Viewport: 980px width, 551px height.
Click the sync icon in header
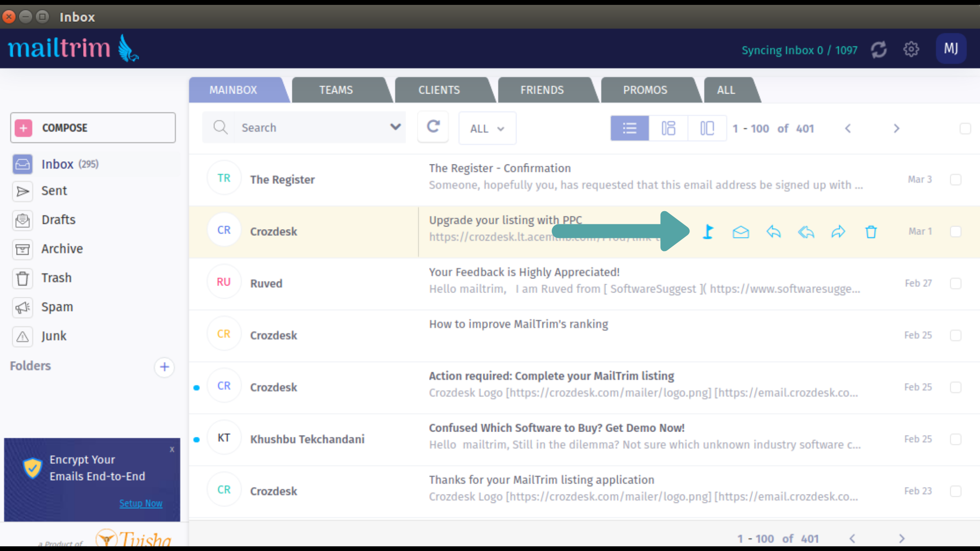point(878,49)
